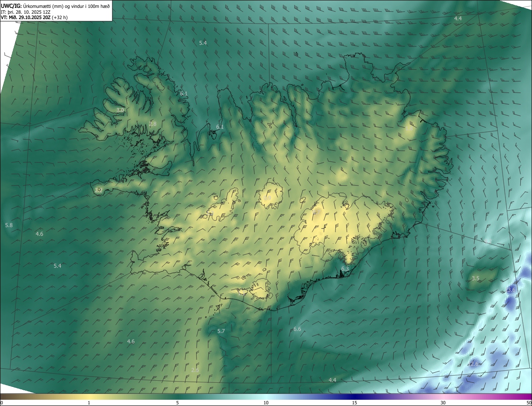Click the 5.8 value in the western sea
The image size is (532, 406).
9,225
